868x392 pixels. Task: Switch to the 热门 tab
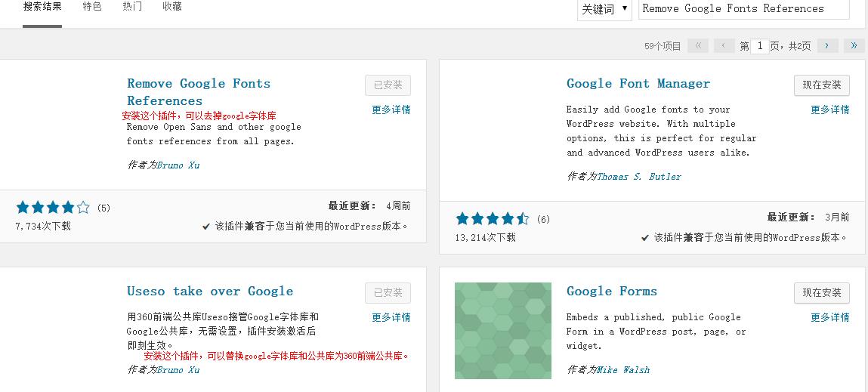click(132, 8)
